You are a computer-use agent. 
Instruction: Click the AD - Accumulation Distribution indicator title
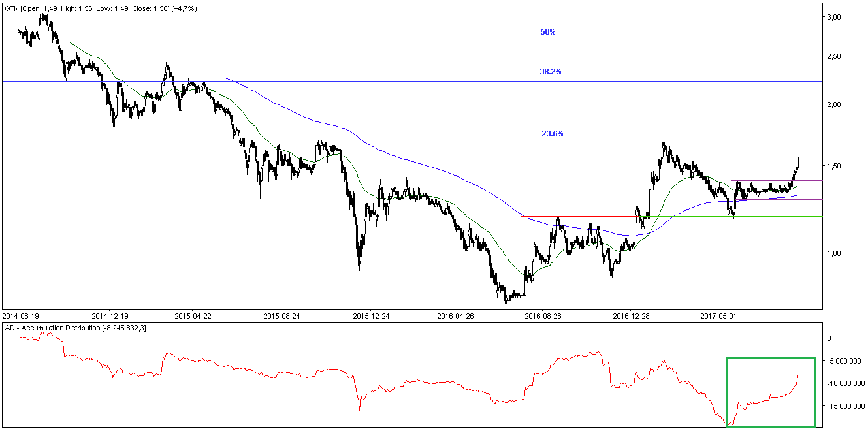pyautogui.click(x=76, y=327)
